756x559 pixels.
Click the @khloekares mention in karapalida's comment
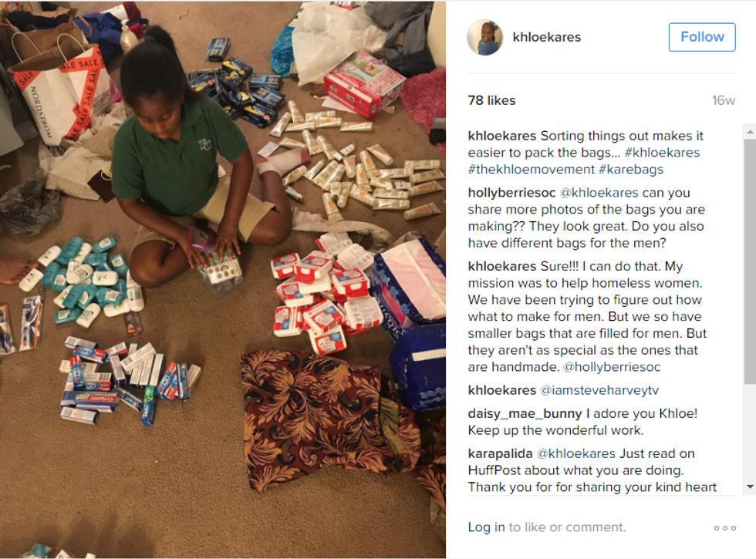pos(575,454)
